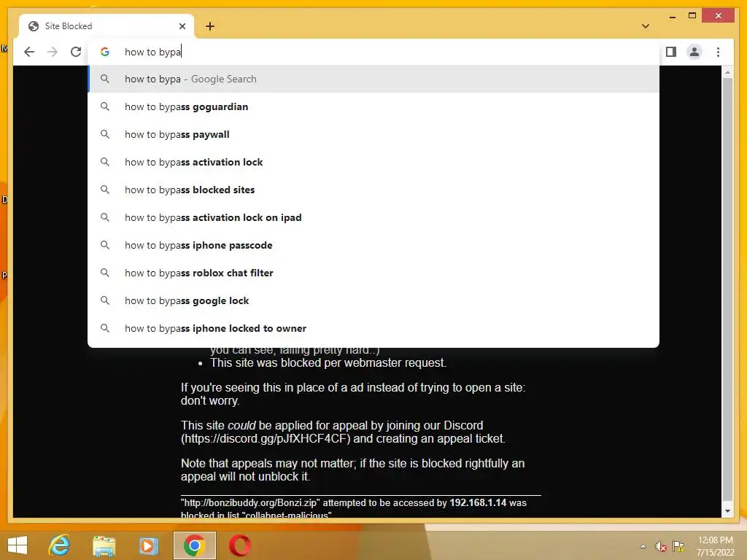Viewport: 747px width, 560px height.
Task: Click the browser forward arrow
Action: 53,52
